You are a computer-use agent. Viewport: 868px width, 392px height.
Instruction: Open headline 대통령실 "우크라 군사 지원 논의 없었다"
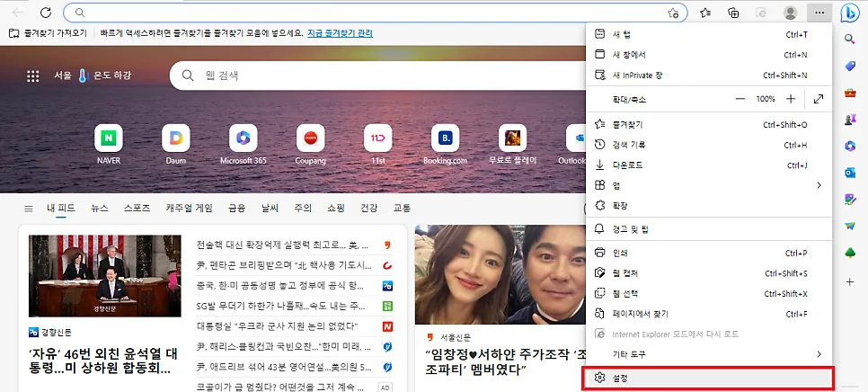coord(277,325)
